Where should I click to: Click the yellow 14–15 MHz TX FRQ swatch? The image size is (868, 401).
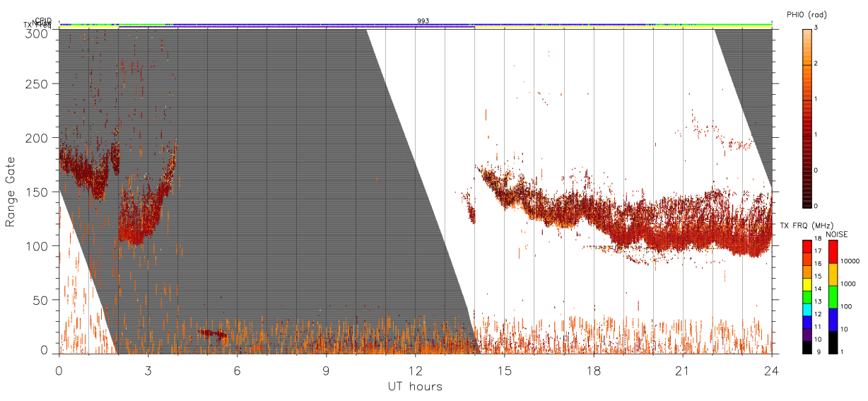(x=807, y=284)
